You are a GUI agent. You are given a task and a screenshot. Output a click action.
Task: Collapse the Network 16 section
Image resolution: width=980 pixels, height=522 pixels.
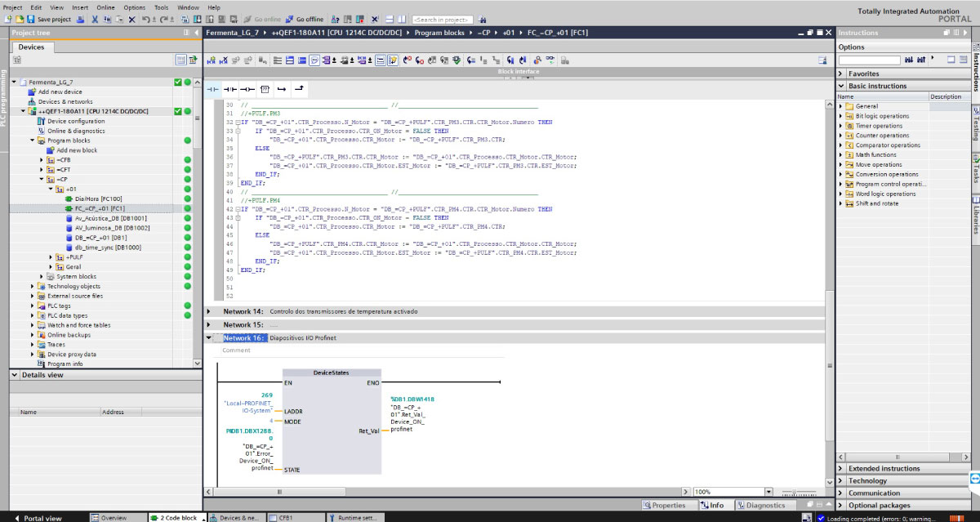(x=208, y=338)
